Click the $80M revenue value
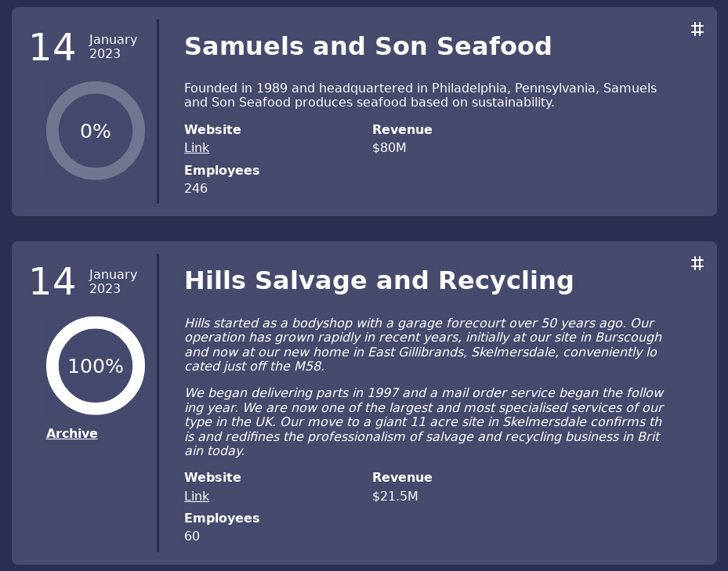 [389, 147]
